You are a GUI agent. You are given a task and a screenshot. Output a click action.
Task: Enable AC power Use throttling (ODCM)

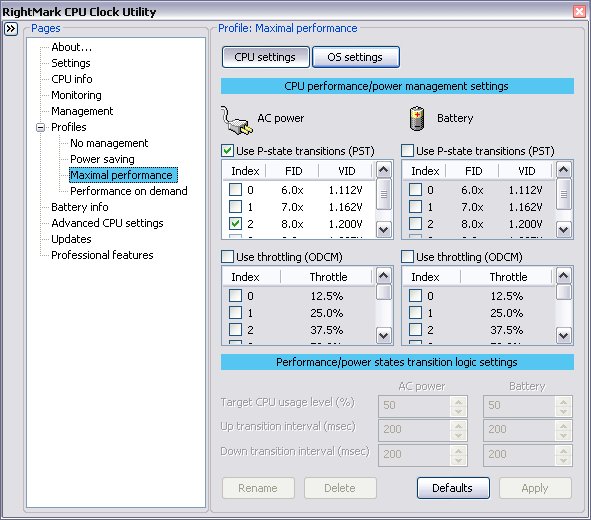pos(227,257)
